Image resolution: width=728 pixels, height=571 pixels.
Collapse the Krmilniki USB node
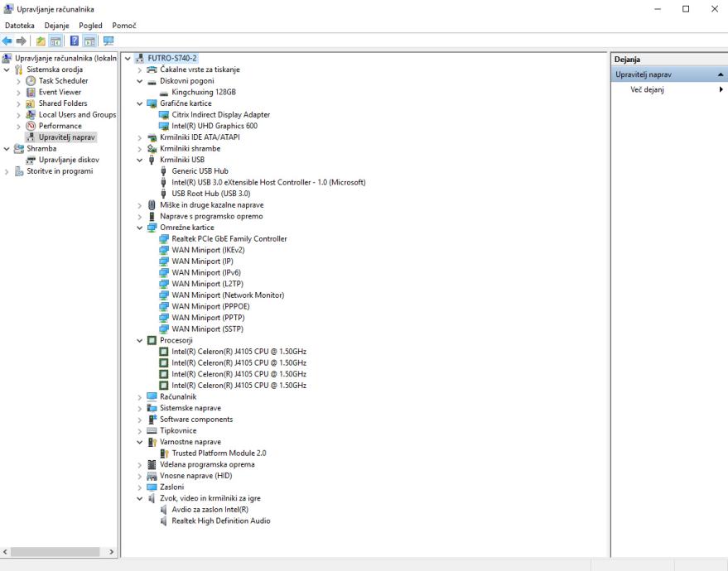140,160
